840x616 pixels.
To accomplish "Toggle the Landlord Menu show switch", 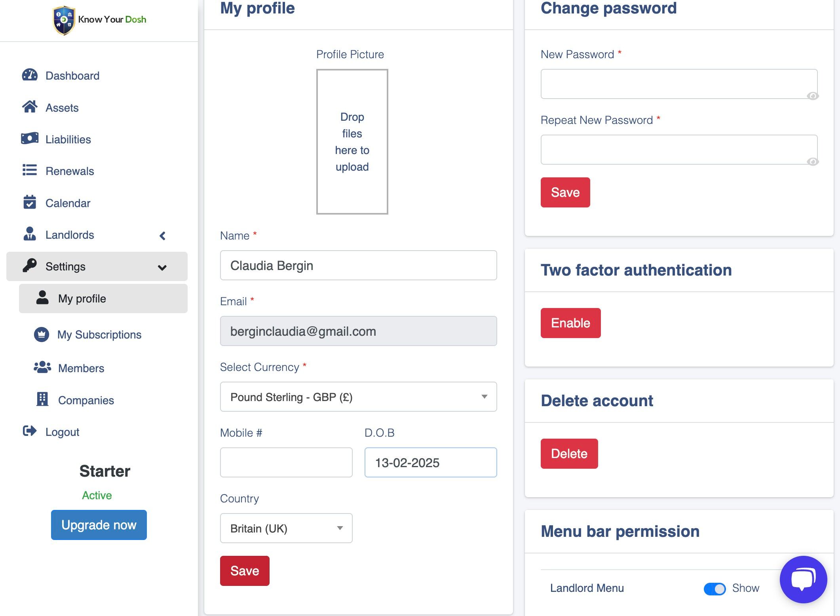I will coord(715,589).
